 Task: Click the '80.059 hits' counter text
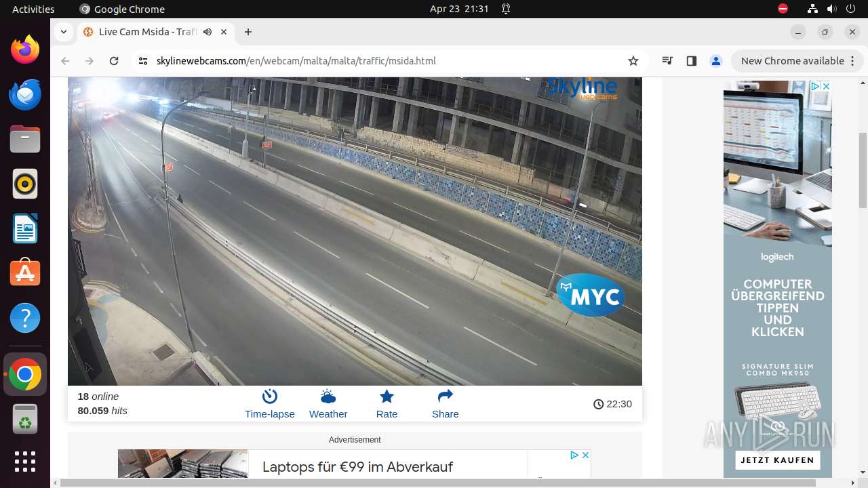(x=102, y=411)
